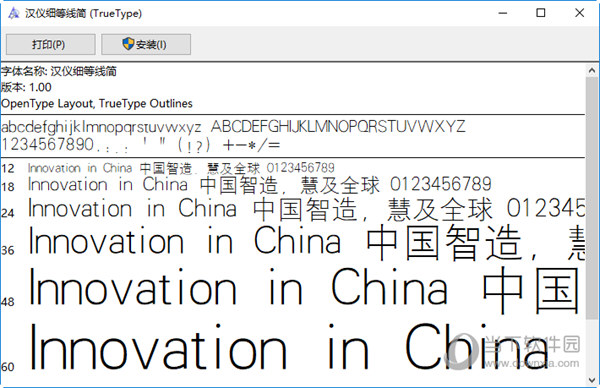Click the 安装(I) install button
The width and height of the screenshot is (600, 388).
pyautogui.click(x=146, y=44)
